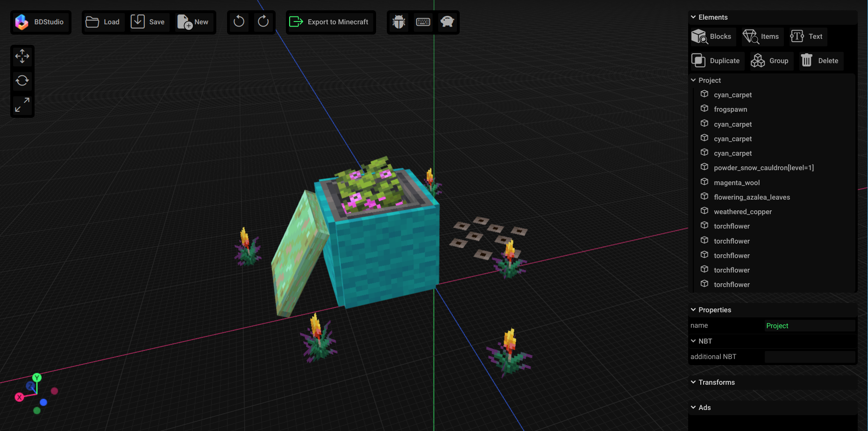The width and height of the screenshot is (868, 431).
Task: Select the move translate tool
Action: coord(22,57)
